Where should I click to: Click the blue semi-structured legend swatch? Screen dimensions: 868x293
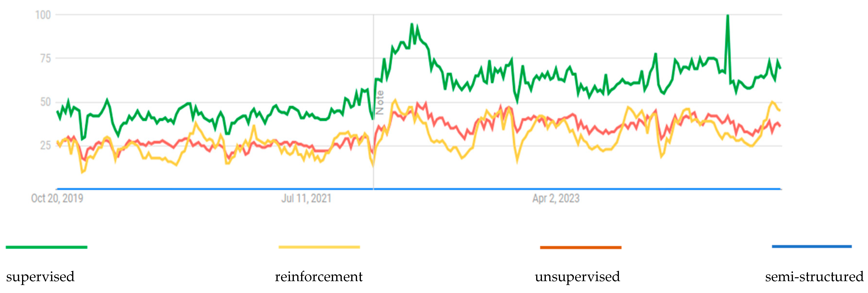pos(812,247)
